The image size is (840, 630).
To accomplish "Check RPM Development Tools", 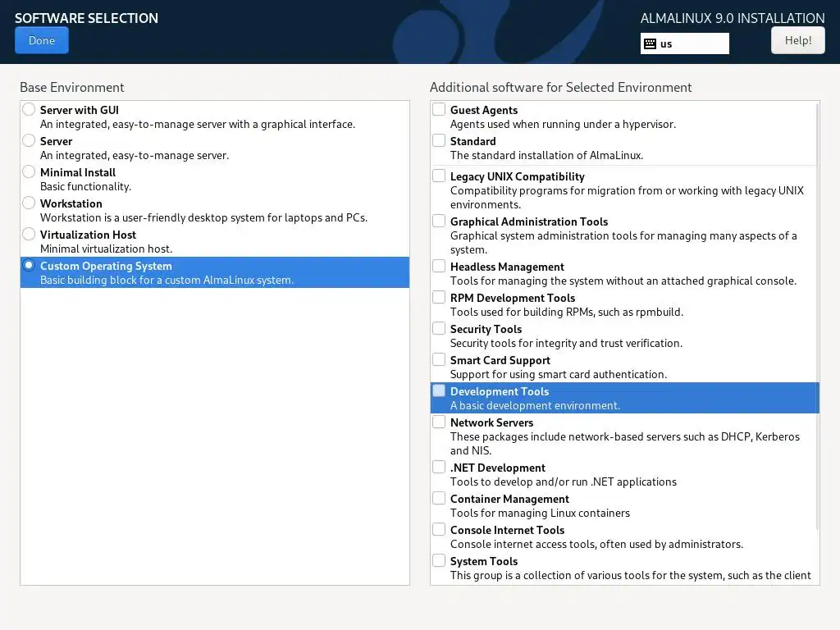I will tap(440, 298).
